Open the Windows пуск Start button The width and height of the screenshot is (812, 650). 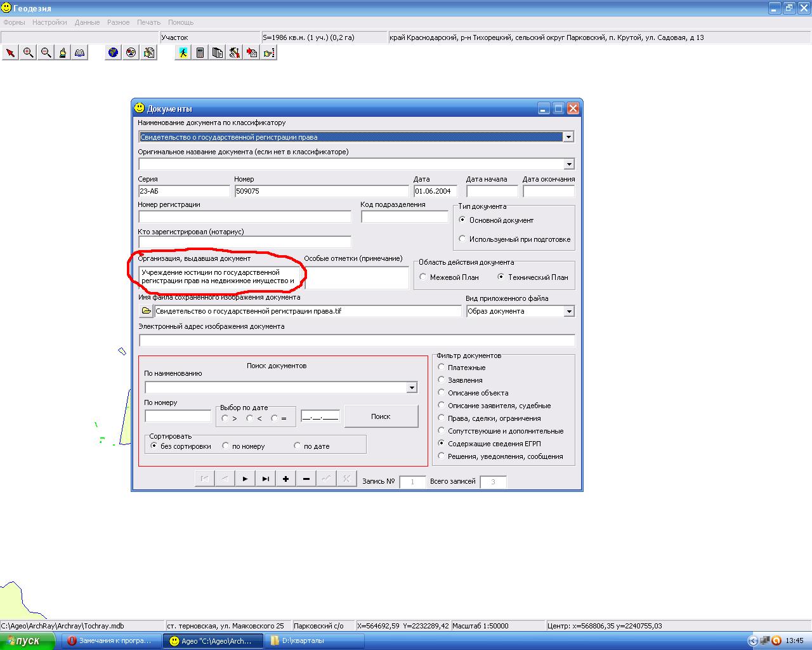coord(28,640)
